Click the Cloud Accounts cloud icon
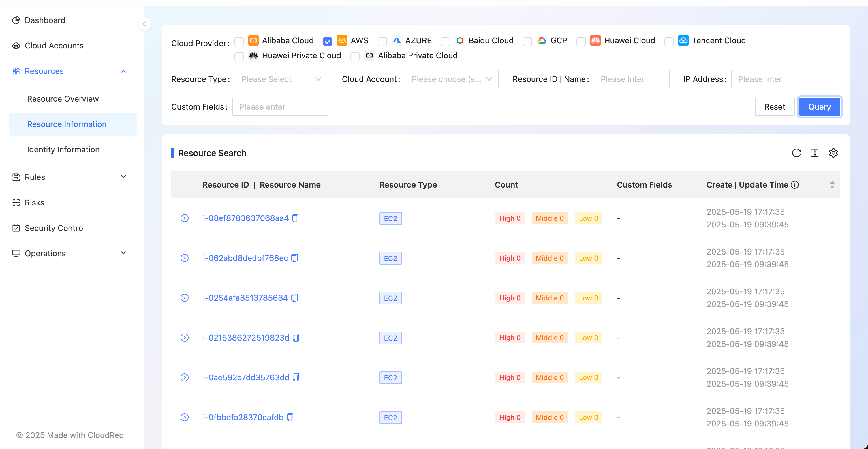This screenshot has height=449, width=868. pos(16,46)
